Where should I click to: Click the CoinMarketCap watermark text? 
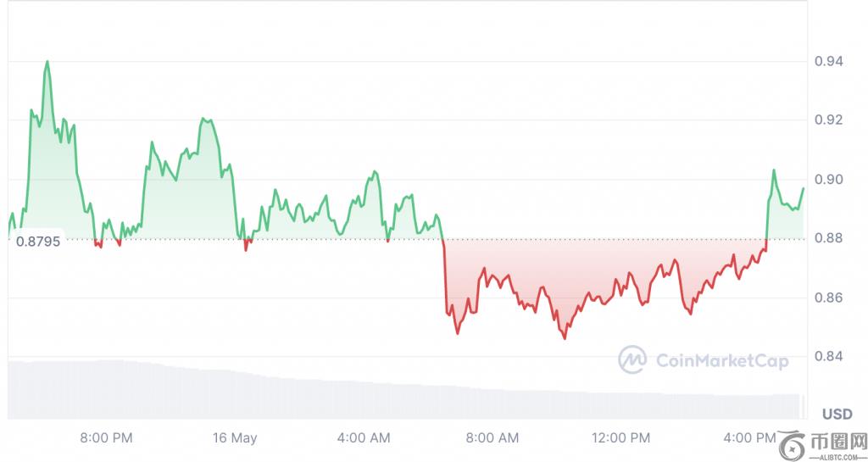(x=722, y=361)
